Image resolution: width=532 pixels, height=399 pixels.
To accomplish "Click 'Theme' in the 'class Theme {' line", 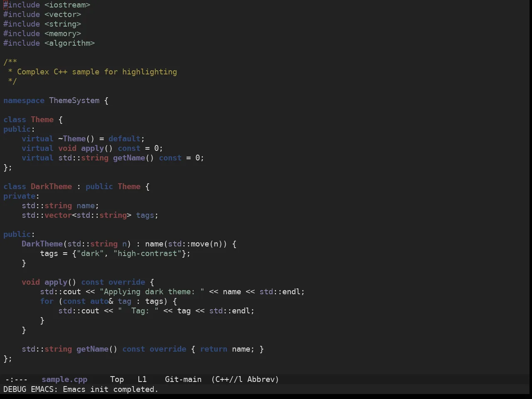I will click(42, 120).
